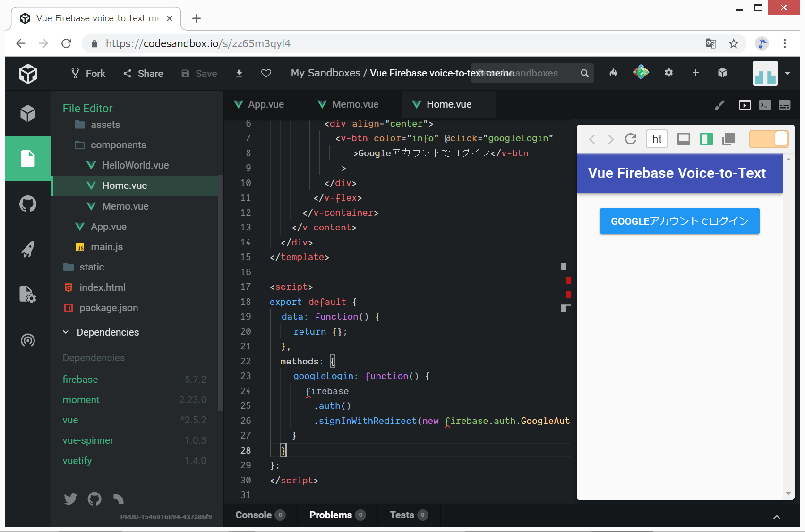This screenshot has width=805, height=532.
Task: Toggle the green split-view preview layout
Action: (x=706, y=139)
